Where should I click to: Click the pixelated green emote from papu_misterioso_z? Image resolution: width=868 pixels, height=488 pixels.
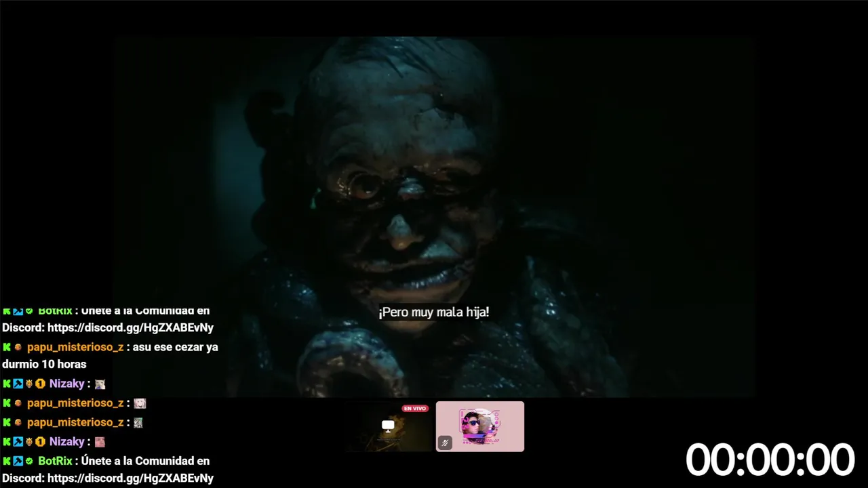click(138, 423)
